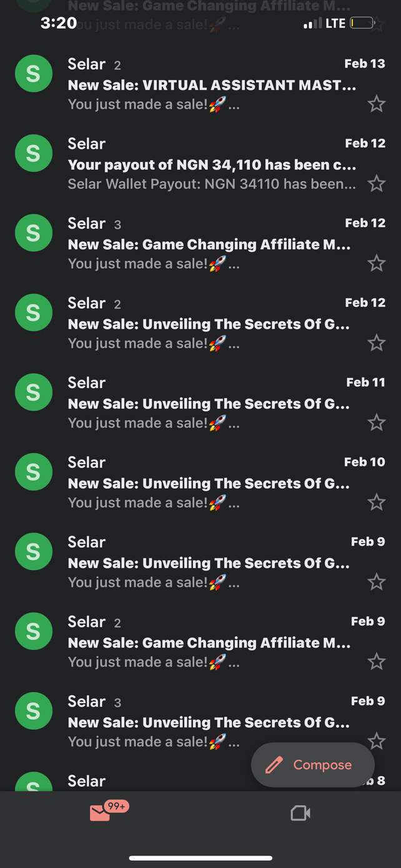Tap Selar avatar on Feb 10 email
This screenshot has height=868, width=401.
click(33, 472)
